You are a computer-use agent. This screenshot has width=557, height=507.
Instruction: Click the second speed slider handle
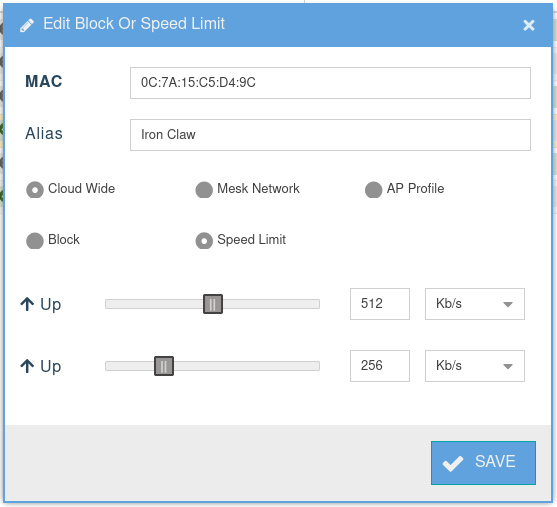[x=164, y=366]
